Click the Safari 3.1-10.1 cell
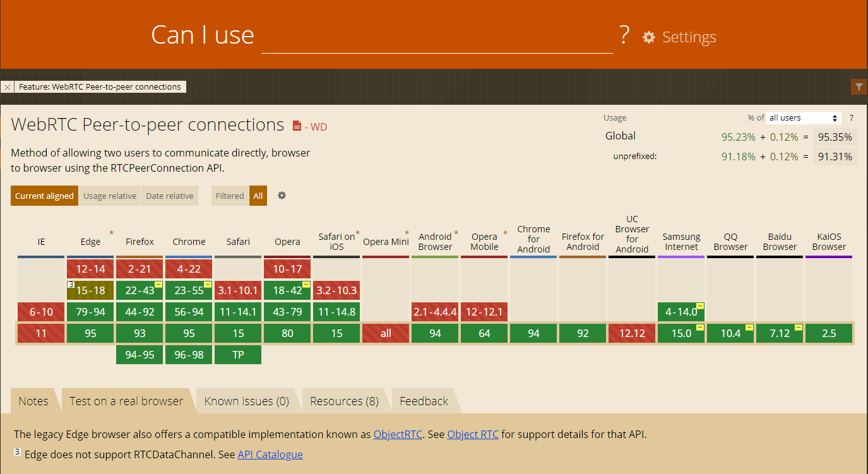868x474 pixels. point(238,290)
